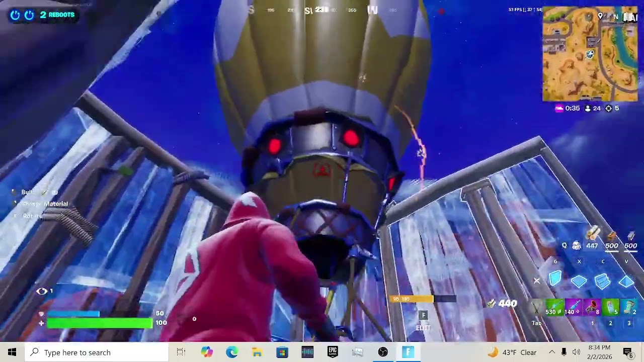Image resolution: width=644 pixels, height=362 pixels.
Task: Click the crossed-tools X icon beside build pieces
Action: pos(537,281)
